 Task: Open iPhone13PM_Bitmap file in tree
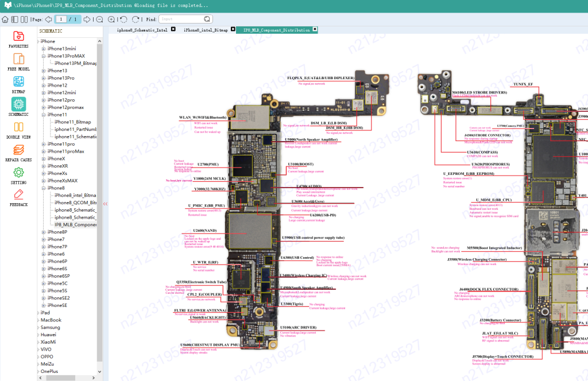pos(75,63)
